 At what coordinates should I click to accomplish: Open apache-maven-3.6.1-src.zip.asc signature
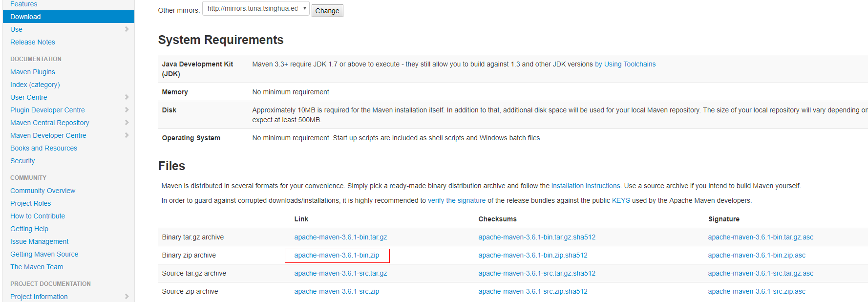[757, 291]
